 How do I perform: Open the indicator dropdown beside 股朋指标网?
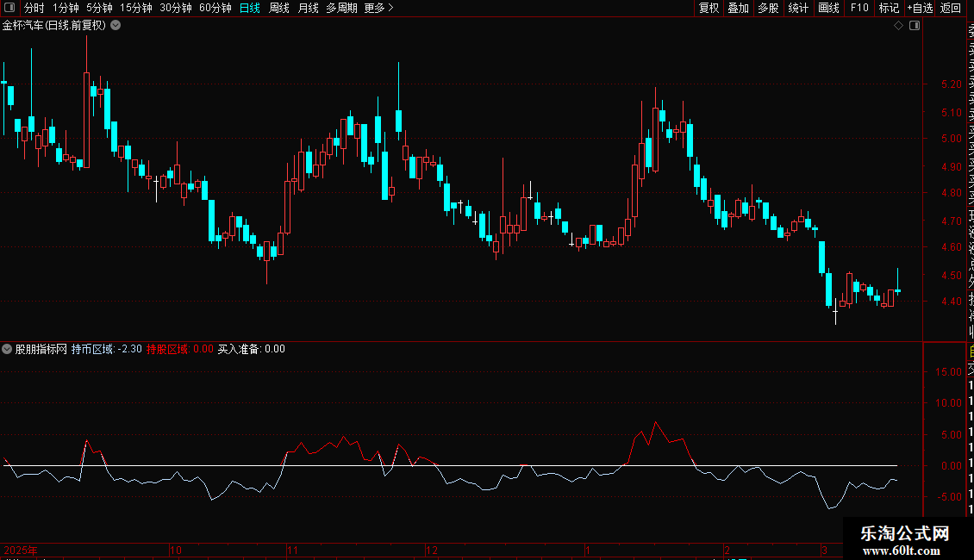point(7,349)
